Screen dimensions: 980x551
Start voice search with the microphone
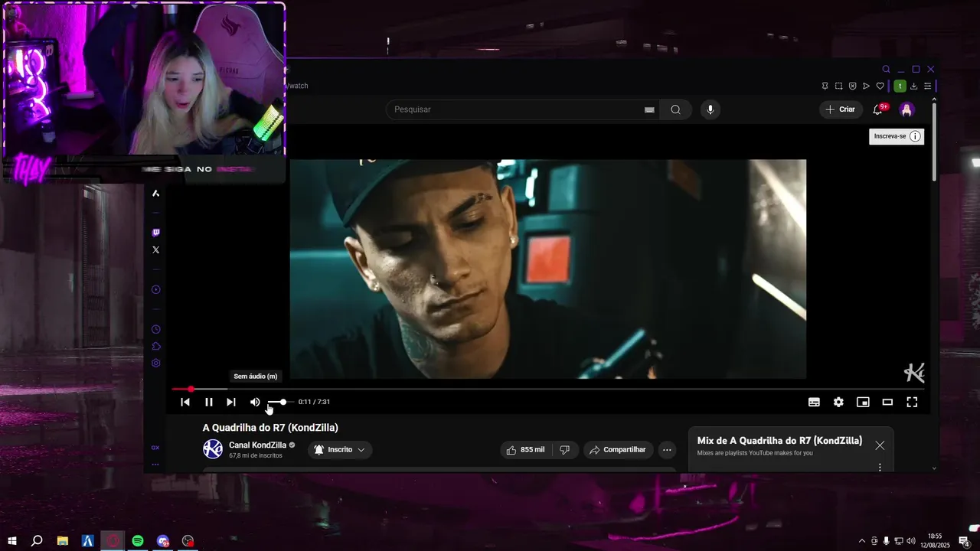[710, 109]
